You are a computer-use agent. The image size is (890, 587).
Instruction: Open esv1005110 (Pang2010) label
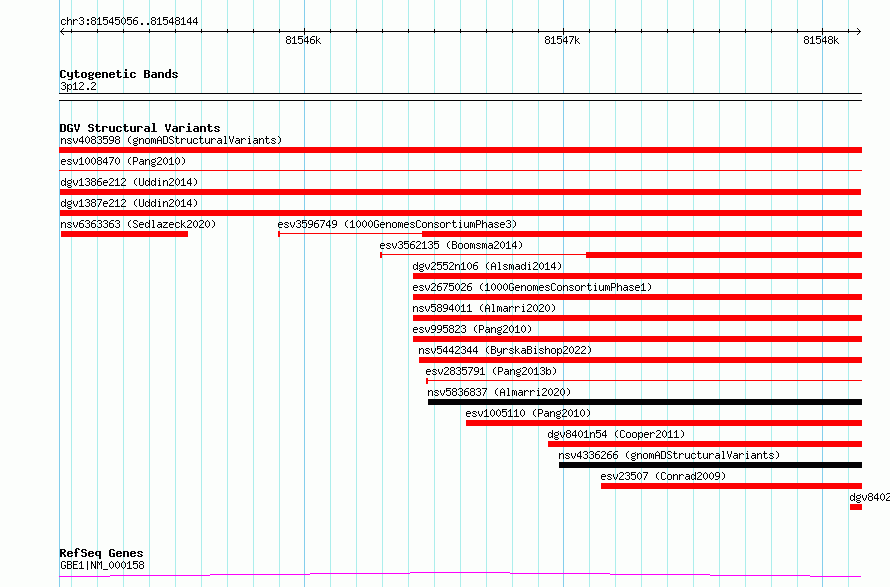(x=528, y=413)
